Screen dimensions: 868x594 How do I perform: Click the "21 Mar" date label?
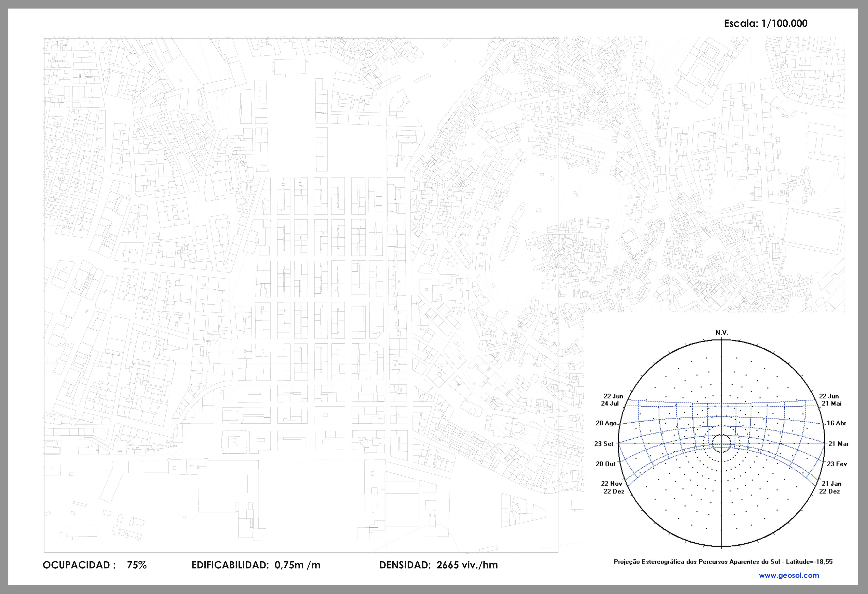point(839,444)
